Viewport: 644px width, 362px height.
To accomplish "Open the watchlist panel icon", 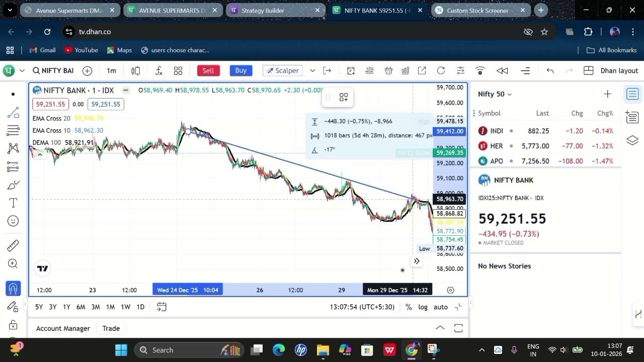I will [632, 94].
